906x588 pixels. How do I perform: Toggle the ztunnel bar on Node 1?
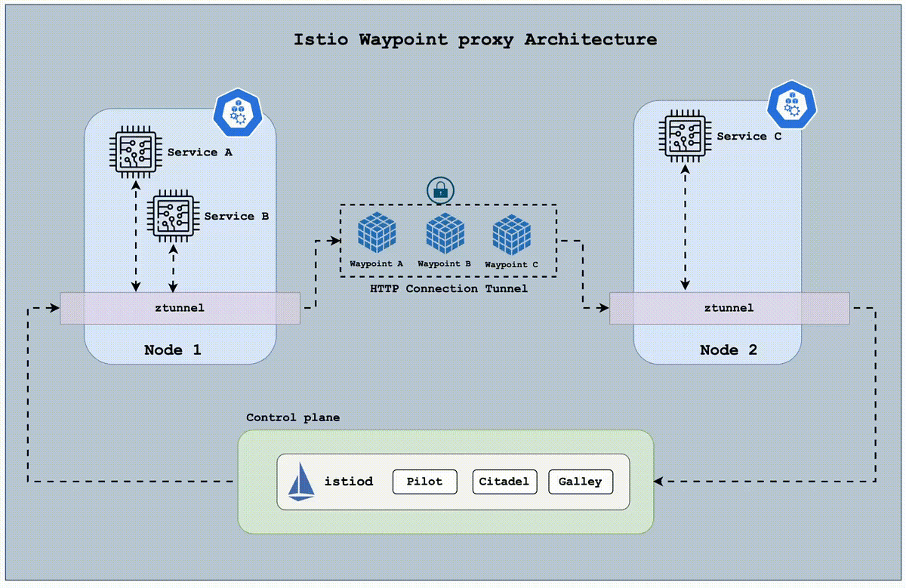pyautogui.click(x=179, y=307)
